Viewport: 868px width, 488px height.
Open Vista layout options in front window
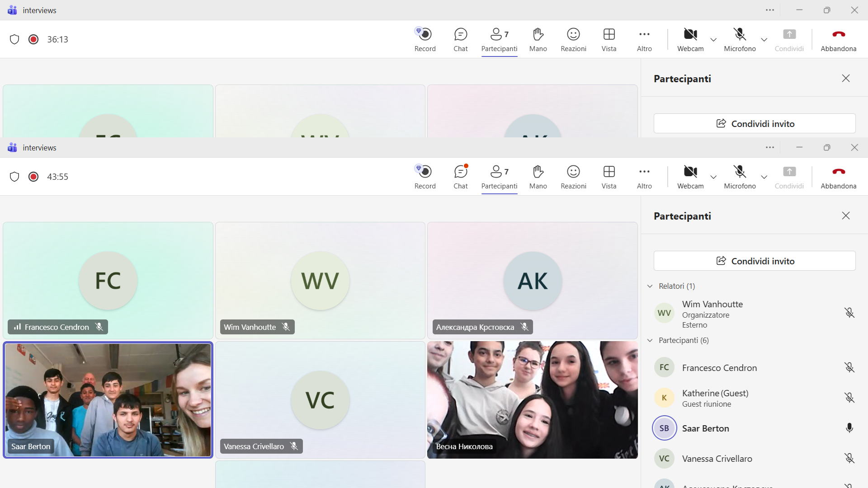click(609, 177)
